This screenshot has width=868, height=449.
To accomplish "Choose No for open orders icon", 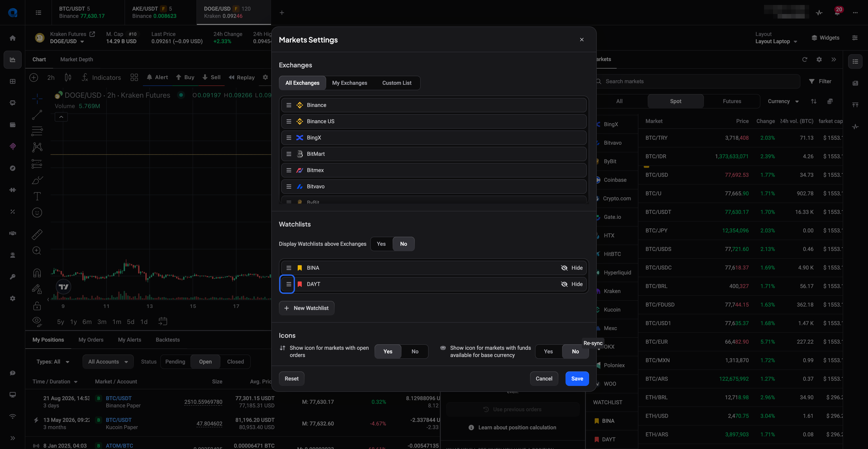I will point(415,352).
